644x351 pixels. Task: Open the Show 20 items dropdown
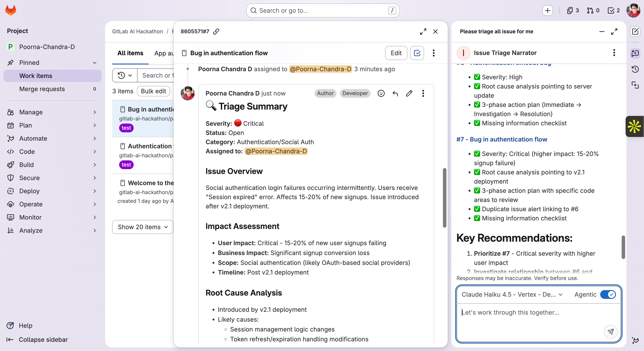pyautogui.click(x=143, y=227)
